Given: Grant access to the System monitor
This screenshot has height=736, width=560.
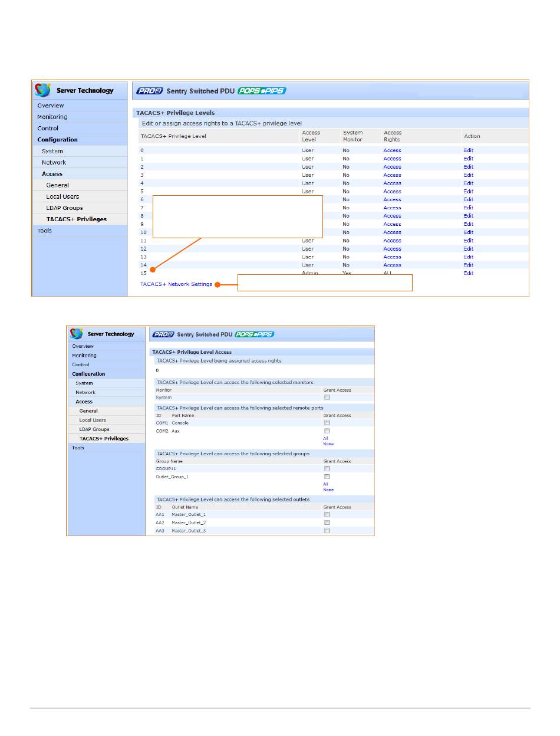Looking at the screenshot, I should tap(327, 397).
